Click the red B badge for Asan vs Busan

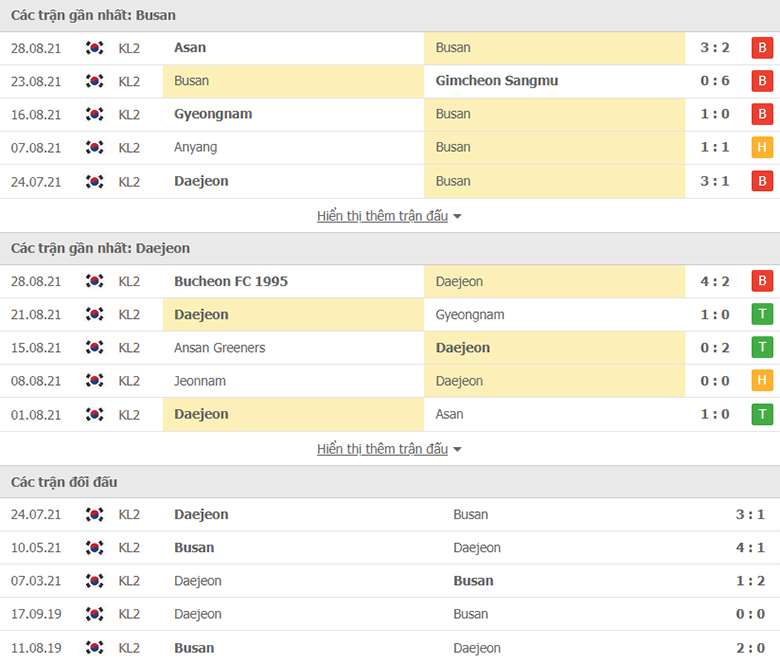click(x=762, y=48)
